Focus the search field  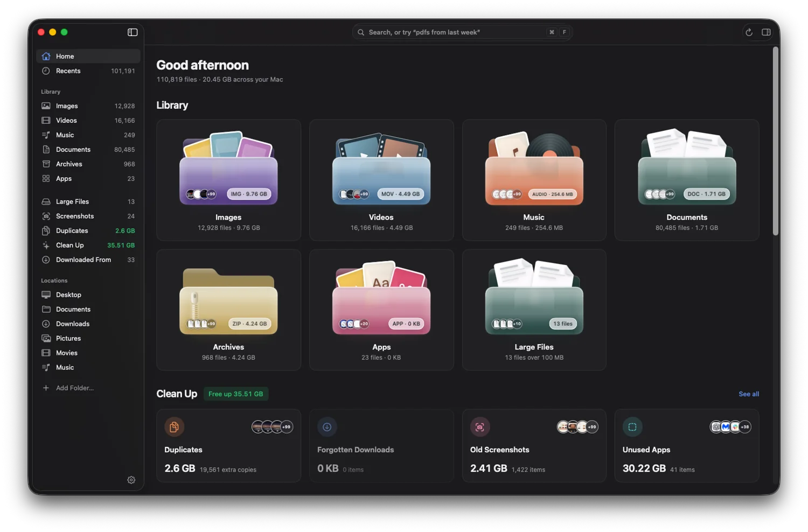pos(462,32)
